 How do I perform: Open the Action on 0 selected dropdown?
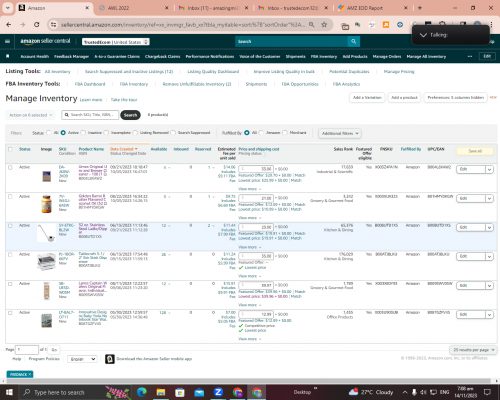pos(30,115)
